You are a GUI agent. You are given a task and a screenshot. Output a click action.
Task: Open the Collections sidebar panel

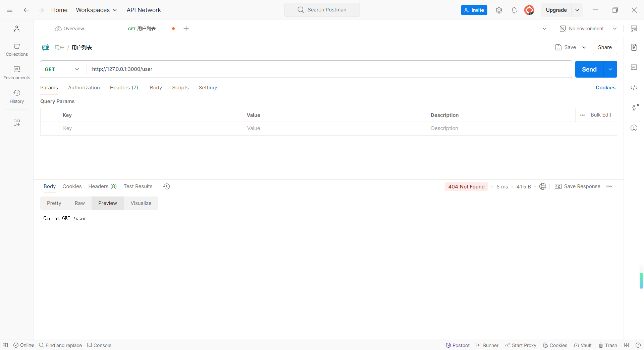[x=17, y=49]
